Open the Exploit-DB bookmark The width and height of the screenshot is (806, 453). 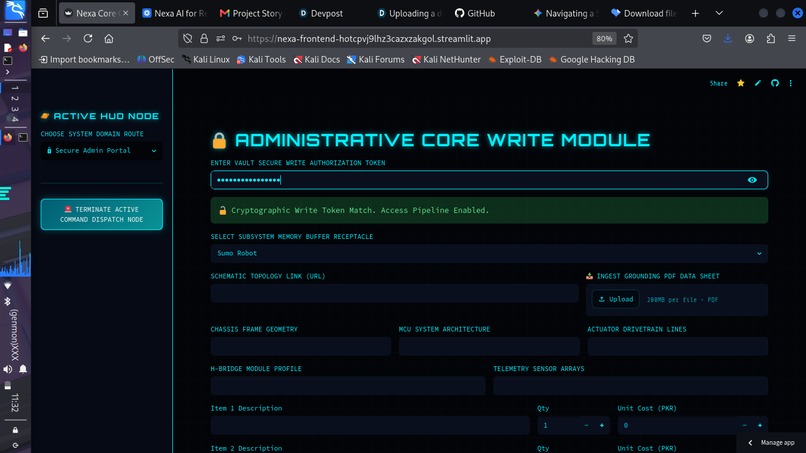(x=515, y=60)
